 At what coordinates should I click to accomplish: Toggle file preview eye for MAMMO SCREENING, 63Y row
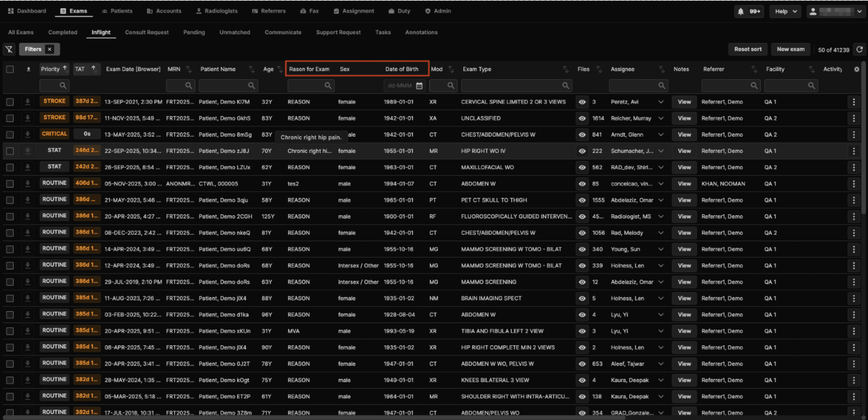(582, 282)
